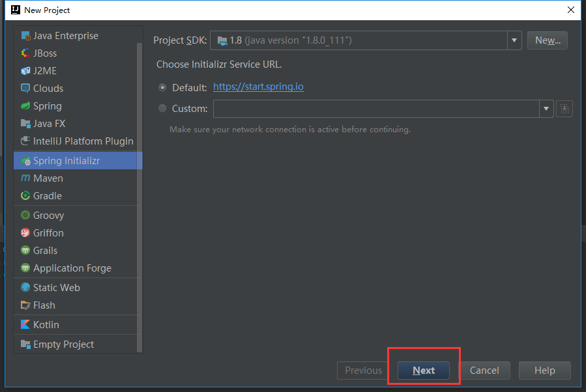
Task: Click the Groovy green circle icon
Action: click(25, 216)
